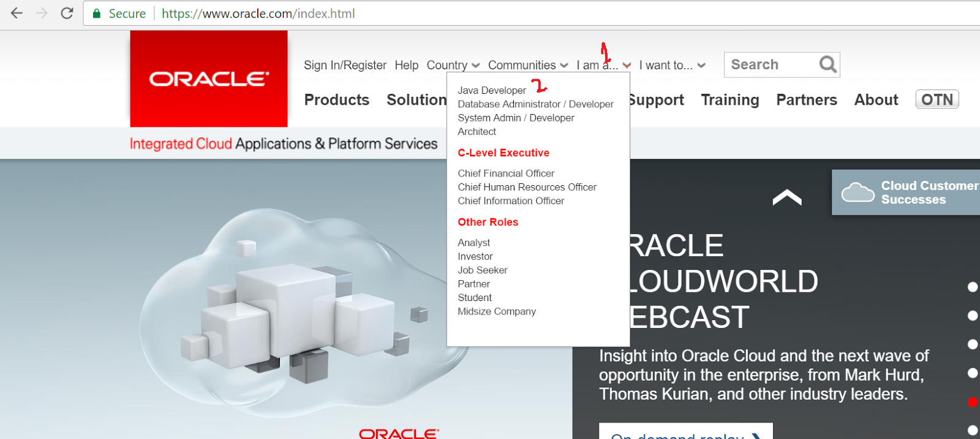Collapse the 'I am a...' dropdown
This screenshot has height=439, width=980.
coord(603,65)
